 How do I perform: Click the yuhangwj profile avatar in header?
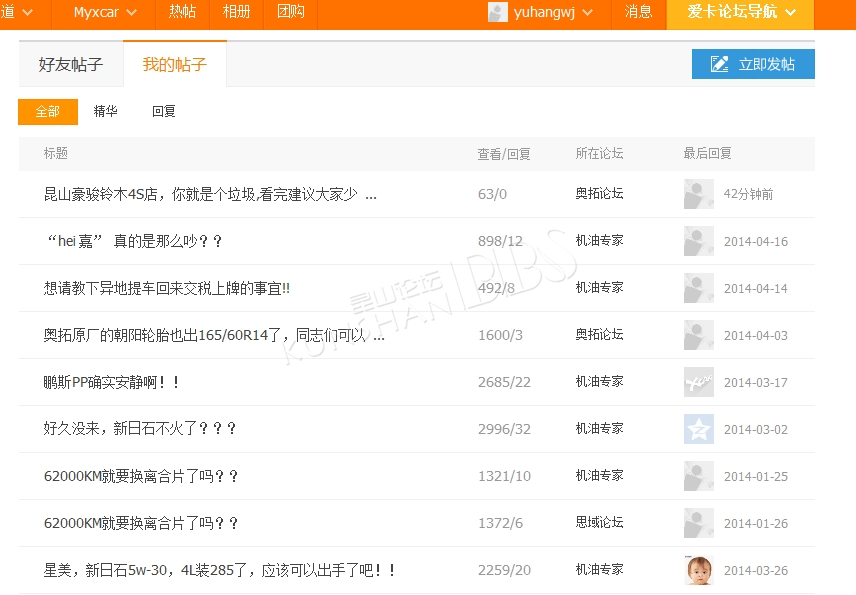coord(497,12)
